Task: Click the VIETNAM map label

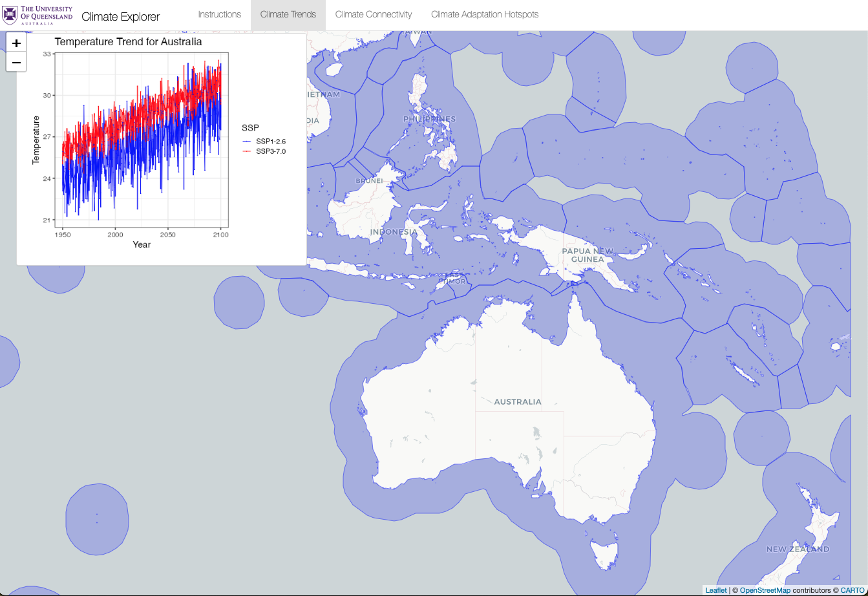Action: [x=324, y=94]
